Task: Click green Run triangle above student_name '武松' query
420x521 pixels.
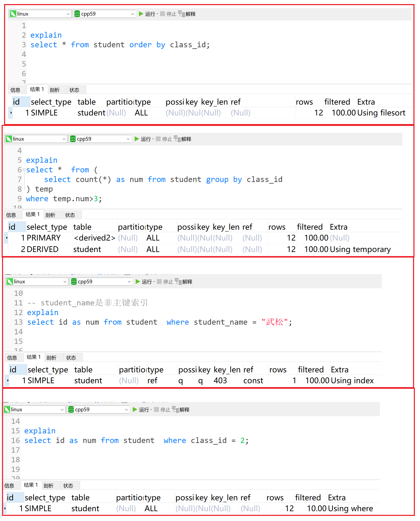Action: (138, 281)
